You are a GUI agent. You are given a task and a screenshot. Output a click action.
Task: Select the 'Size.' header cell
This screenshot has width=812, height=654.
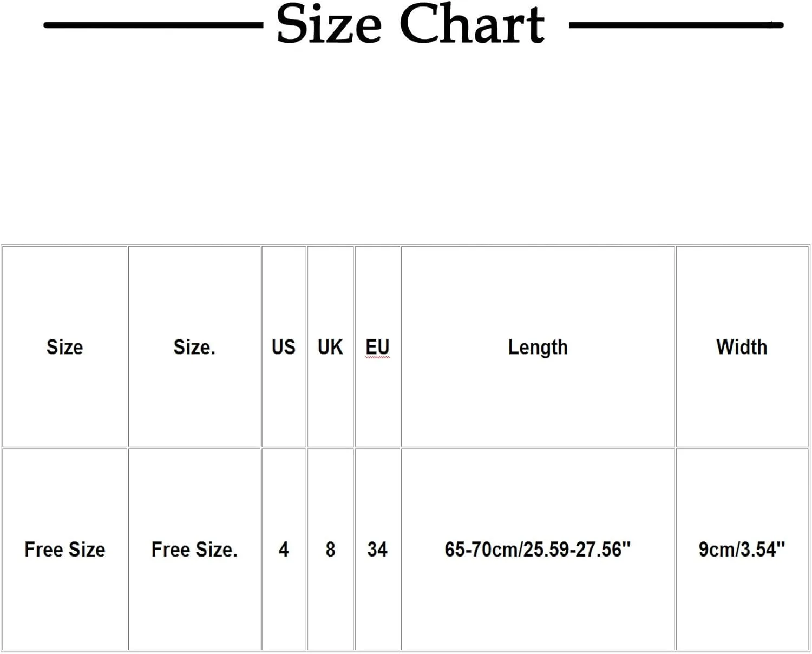[x=194, y=347]
